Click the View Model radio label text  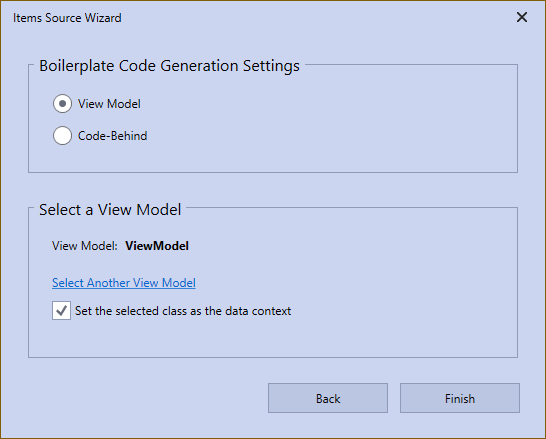[x=109, y=104]
